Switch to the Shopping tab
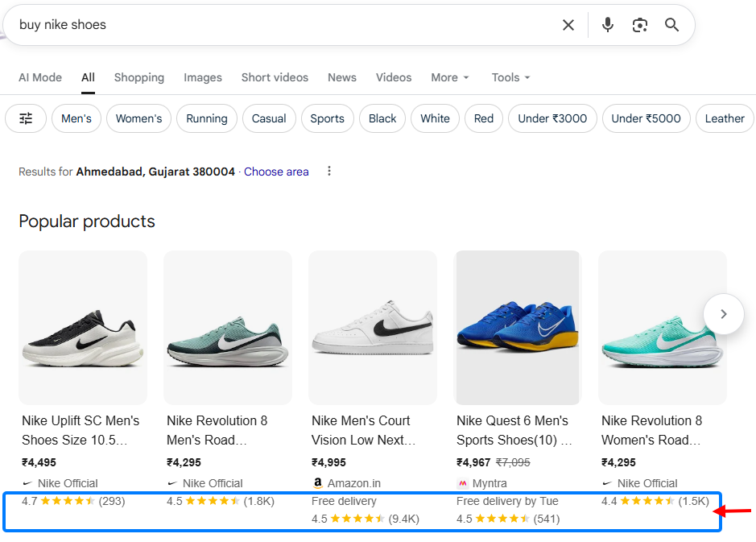The width and height of the screenshot is (756, 542). (138, 77)
